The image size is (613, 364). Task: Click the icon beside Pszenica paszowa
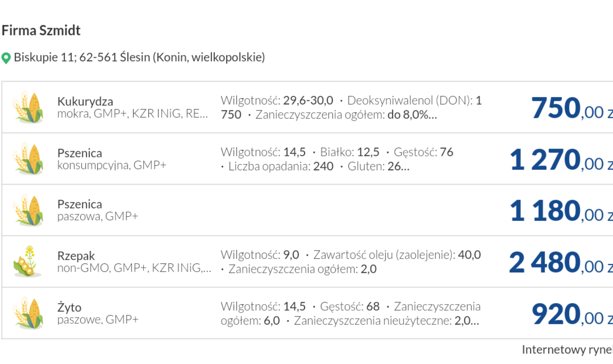click(28, 210)
